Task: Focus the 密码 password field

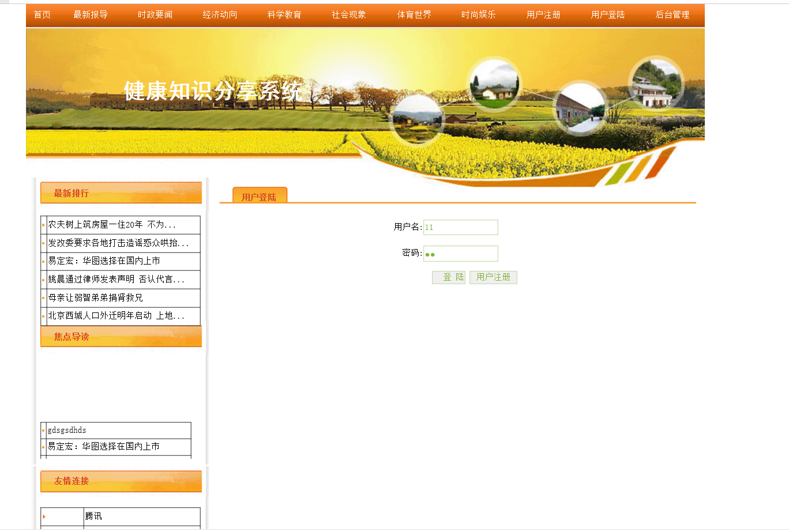Action: click(461, 254)
